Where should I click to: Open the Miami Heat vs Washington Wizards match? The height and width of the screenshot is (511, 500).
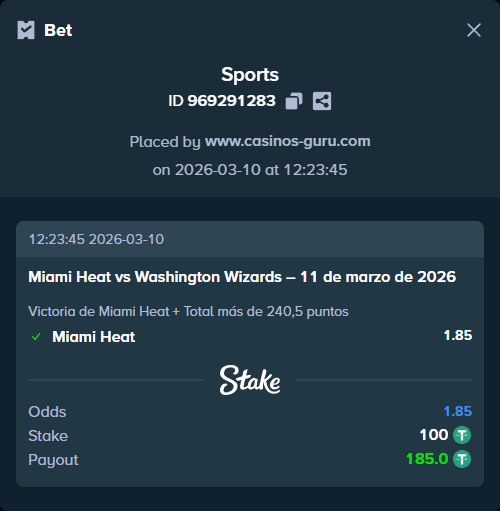(x=242, y=277)
